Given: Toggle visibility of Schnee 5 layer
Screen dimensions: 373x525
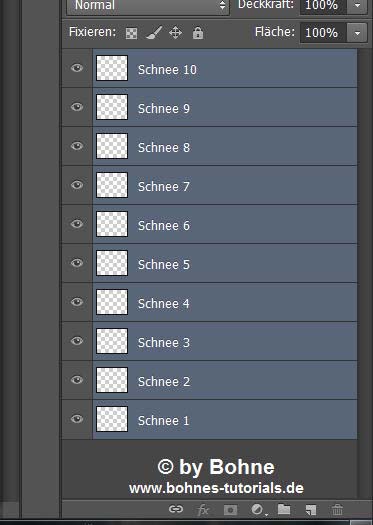Looking at the screenshot, I should [x=77, y=263].
